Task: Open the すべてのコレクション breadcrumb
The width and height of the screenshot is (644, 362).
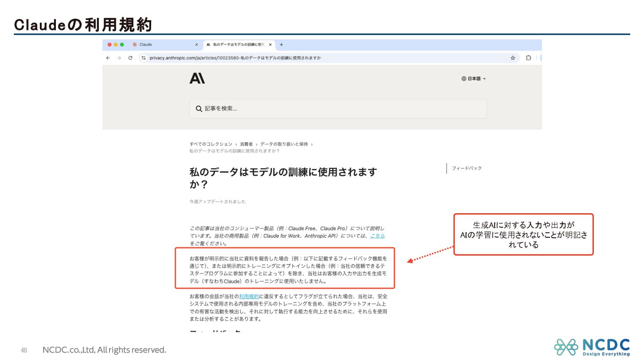Action: (x=211, y=144)
